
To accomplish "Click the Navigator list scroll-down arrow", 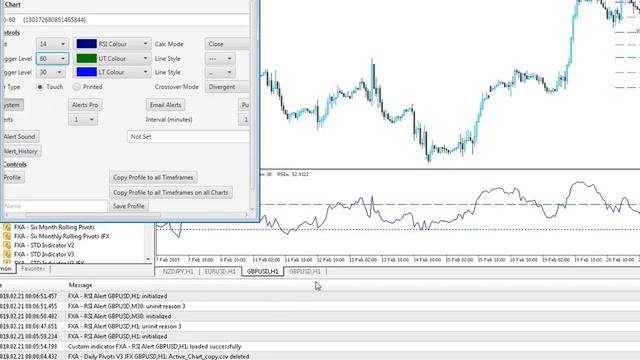I will (148, 259).
